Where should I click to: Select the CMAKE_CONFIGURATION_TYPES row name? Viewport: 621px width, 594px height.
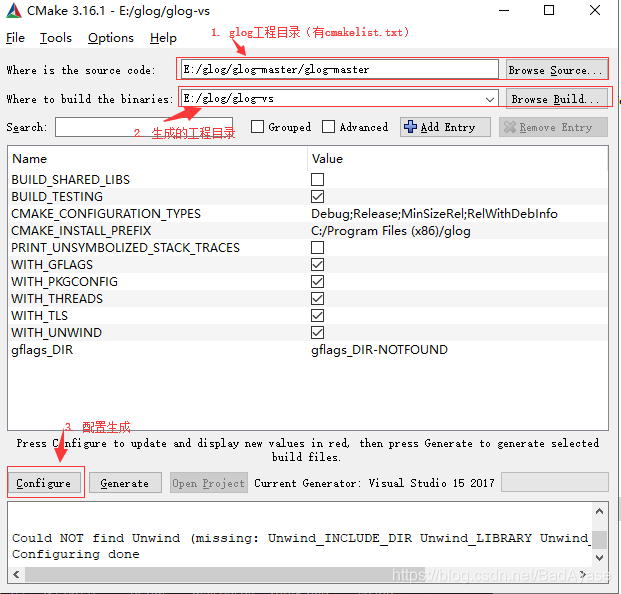click(x=106, y=214)
